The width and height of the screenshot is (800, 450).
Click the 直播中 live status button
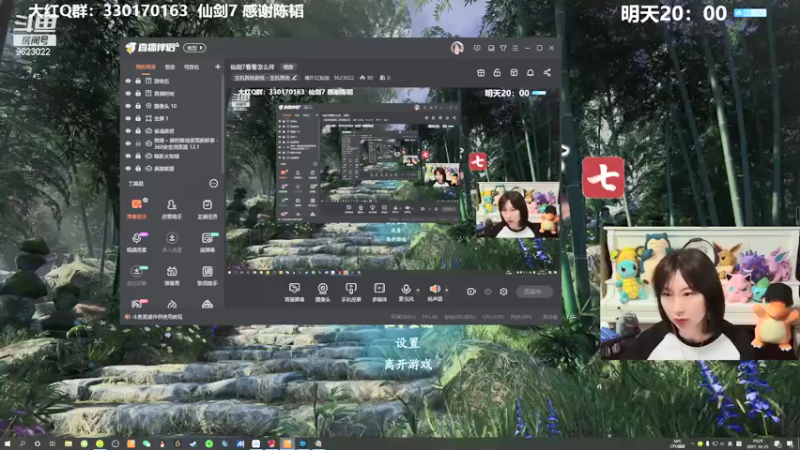coord(533,292)
